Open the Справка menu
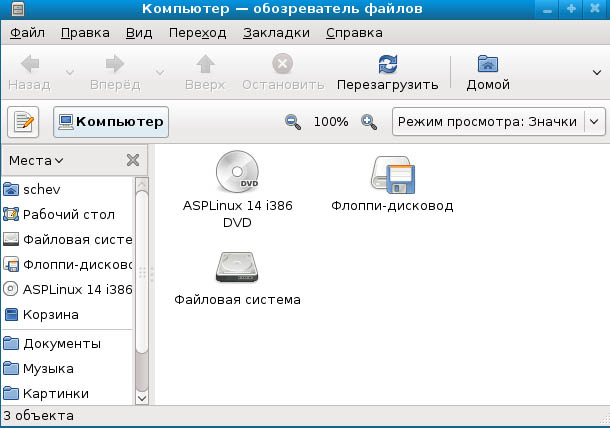This screenshot has width=610, height=428. pos(354,33)
